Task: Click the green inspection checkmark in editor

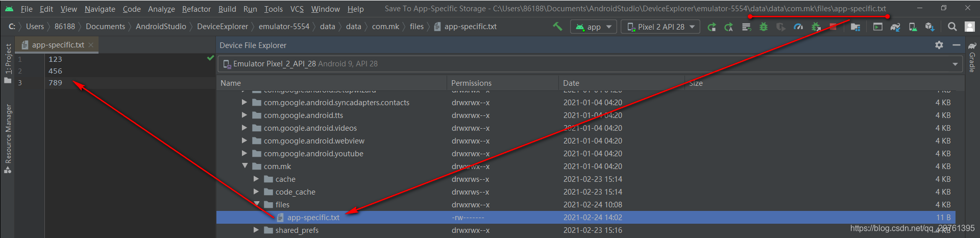Action: pyautogui.click(x=210, y=58)
